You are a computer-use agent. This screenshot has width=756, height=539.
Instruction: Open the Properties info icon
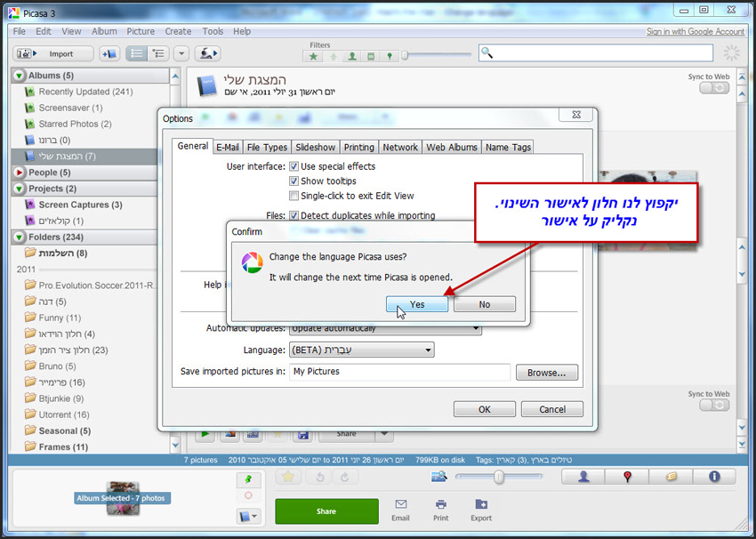click(x=714, y=477)
